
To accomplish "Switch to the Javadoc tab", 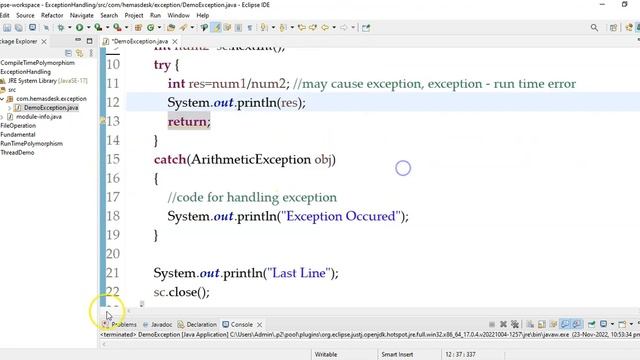I will point(158,324).
